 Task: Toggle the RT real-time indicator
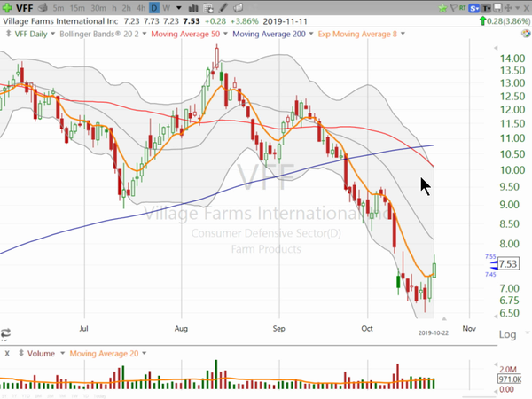click(x=463, y=7)
